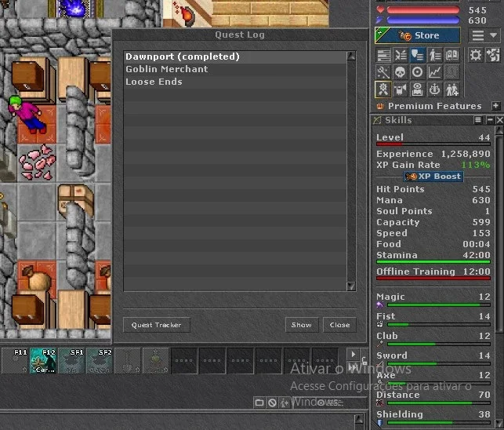Click the Premium Features label
Image resolution: width=504 pixels, height=430 pixels.
coord(434,106)
